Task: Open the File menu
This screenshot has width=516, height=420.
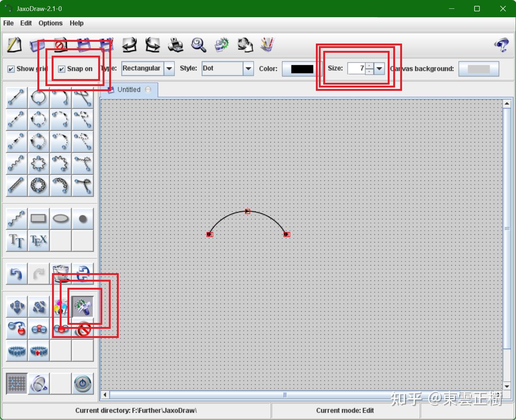Action: (x=8, y=23)
